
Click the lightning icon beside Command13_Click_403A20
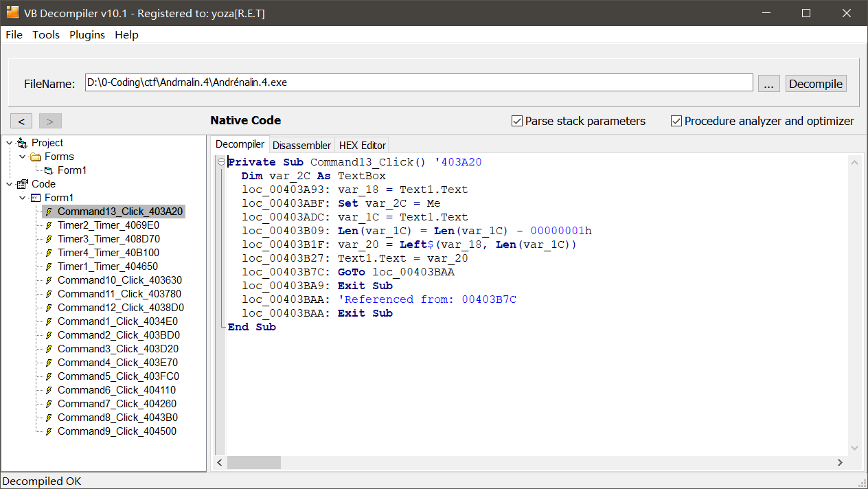49,212
